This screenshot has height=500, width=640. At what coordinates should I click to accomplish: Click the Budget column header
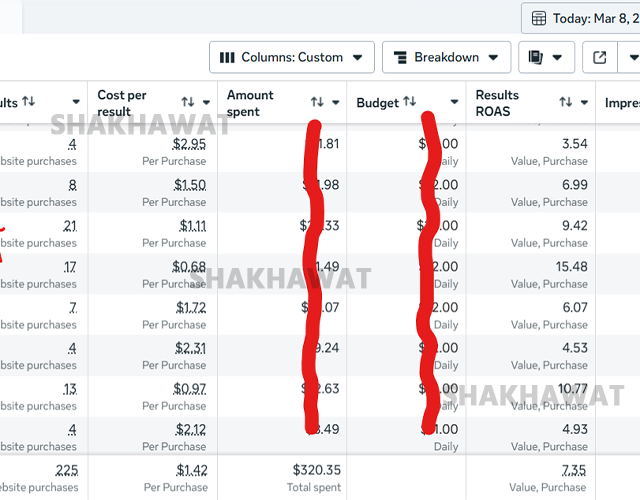378,103
